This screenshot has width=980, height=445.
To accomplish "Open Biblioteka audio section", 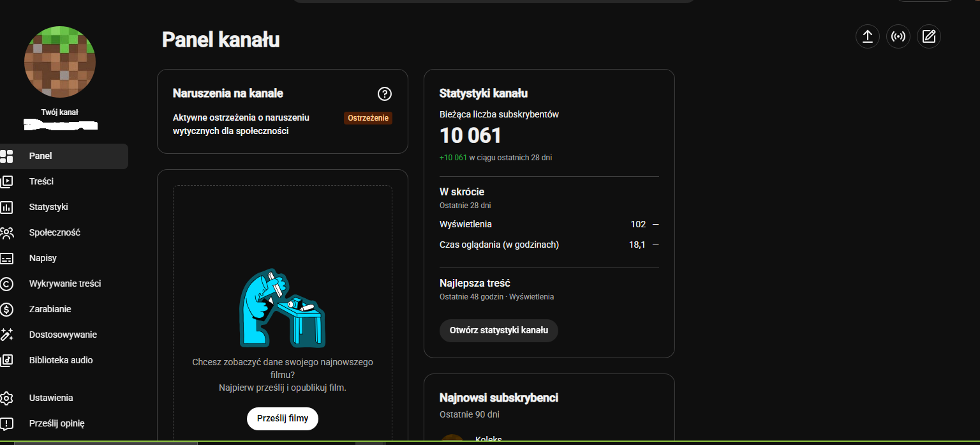I will click(64, 360).
